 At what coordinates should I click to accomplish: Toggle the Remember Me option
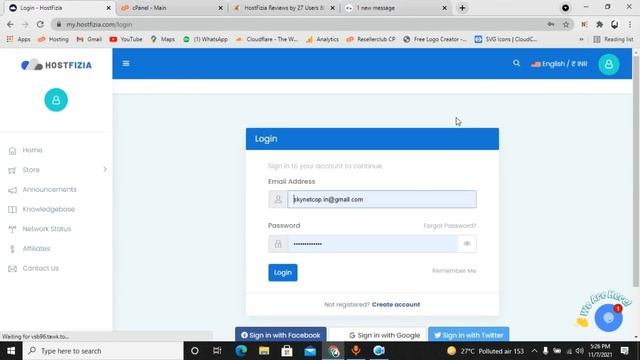click(x=454, y=271)
